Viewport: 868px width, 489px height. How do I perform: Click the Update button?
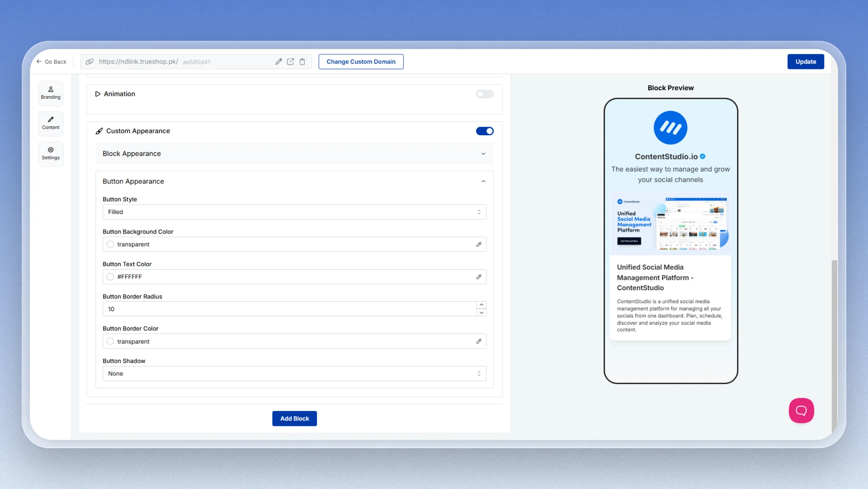805,62
